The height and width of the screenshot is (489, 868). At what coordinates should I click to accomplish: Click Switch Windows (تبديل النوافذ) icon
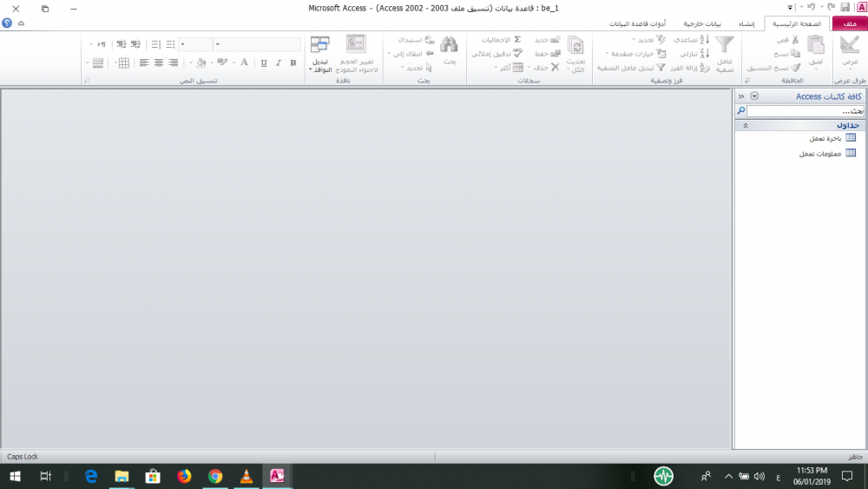[x=320, y=44]
